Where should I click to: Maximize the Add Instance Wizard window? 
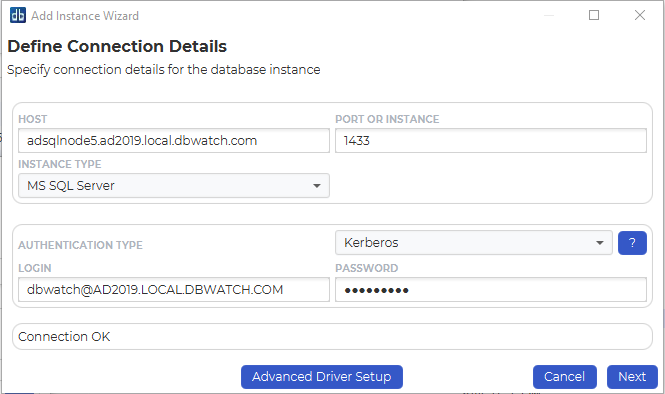click(594, 15)
